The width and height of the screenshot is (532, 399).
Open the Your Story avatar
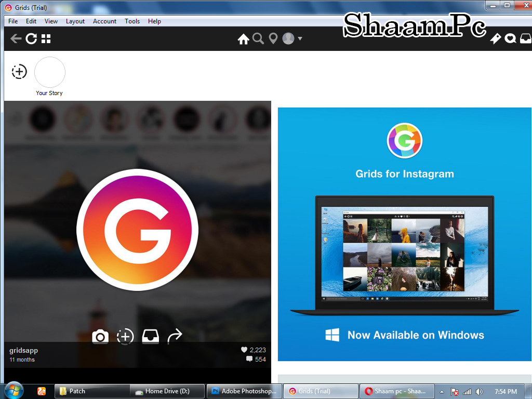50,72
